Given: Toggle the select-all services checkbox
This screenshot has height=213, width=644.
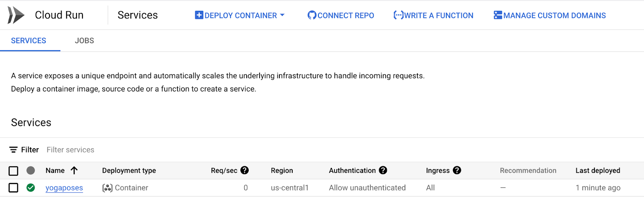Looking at the screenshot, I should tap(13, 171).
